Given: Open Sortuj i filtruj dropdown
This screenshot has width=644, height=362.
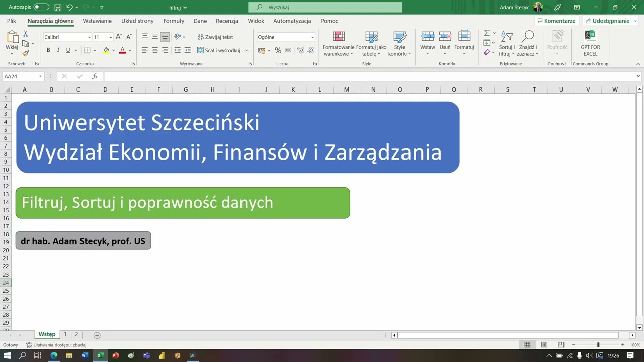Looking at the screenshot, I should (507, 43).
